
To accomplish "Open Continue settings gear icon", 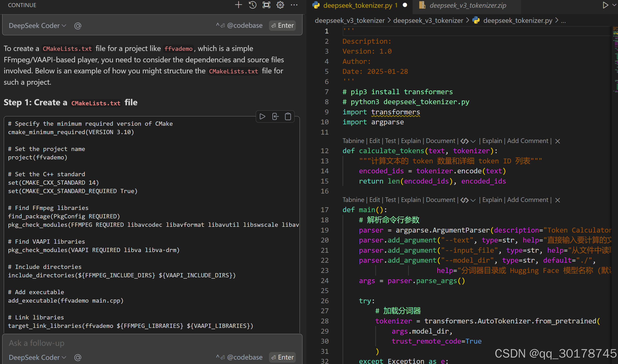I will 280,5.
